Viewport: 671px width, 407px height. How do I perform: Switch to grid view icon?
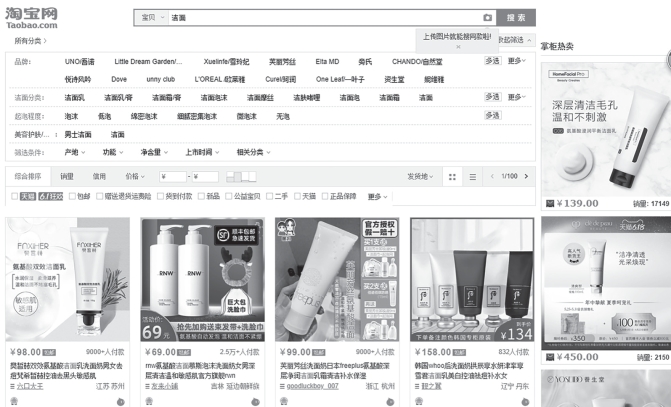click(452, 176)
